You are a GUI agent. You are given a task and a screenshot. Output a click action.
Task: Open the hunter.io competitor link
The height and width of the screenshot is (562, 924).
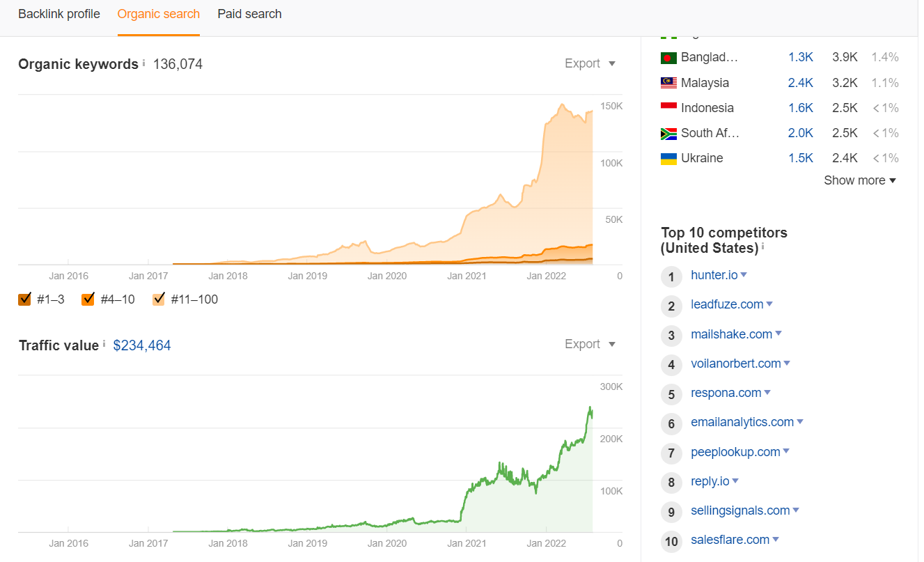[x=714, y=275]
